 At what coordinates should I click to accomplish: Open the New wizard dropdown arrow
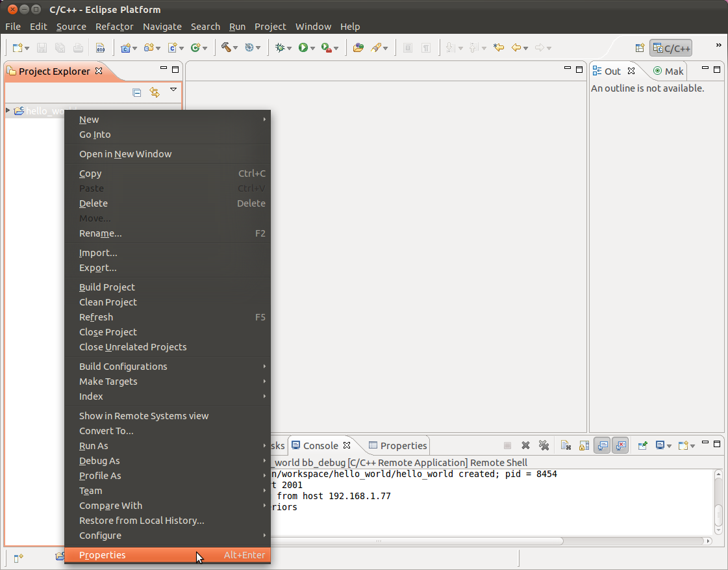pos(27,48)
